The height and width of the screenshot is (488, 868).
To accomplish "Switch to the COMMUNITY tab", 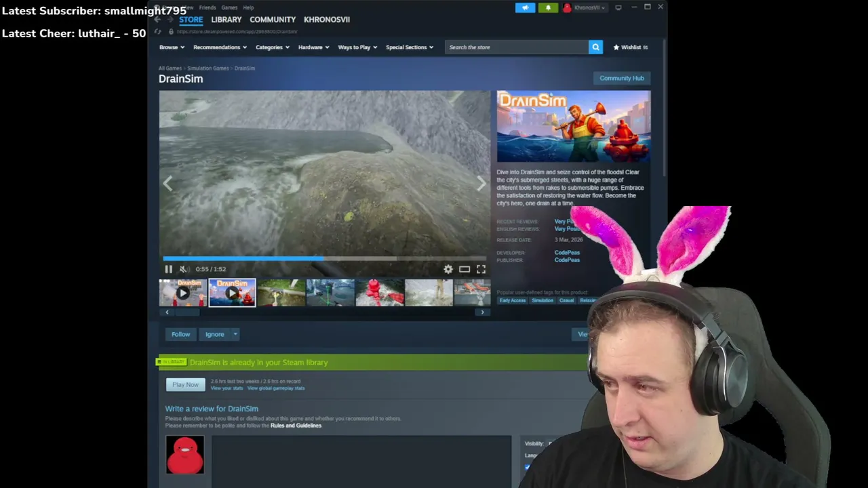I will [x=273, y=20].
